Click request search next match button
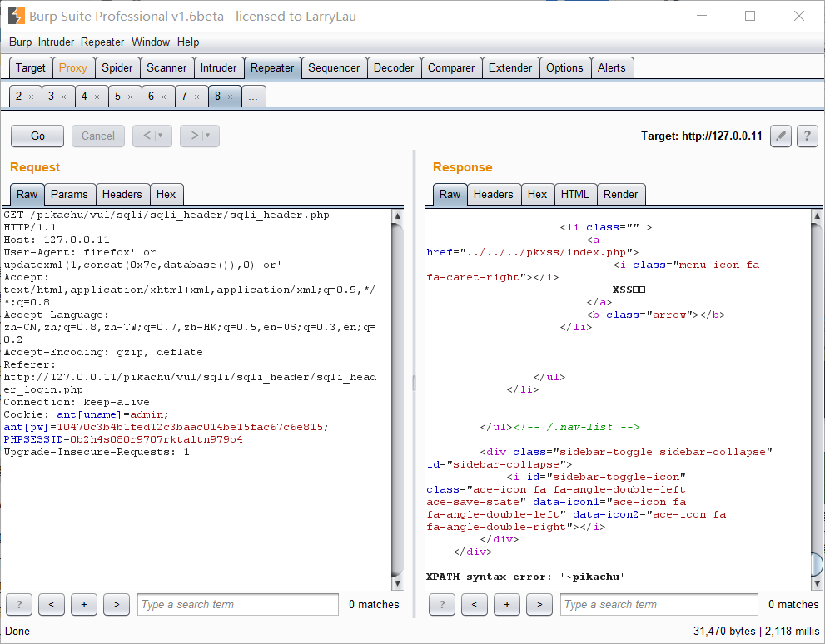 [x=117, y=605]
